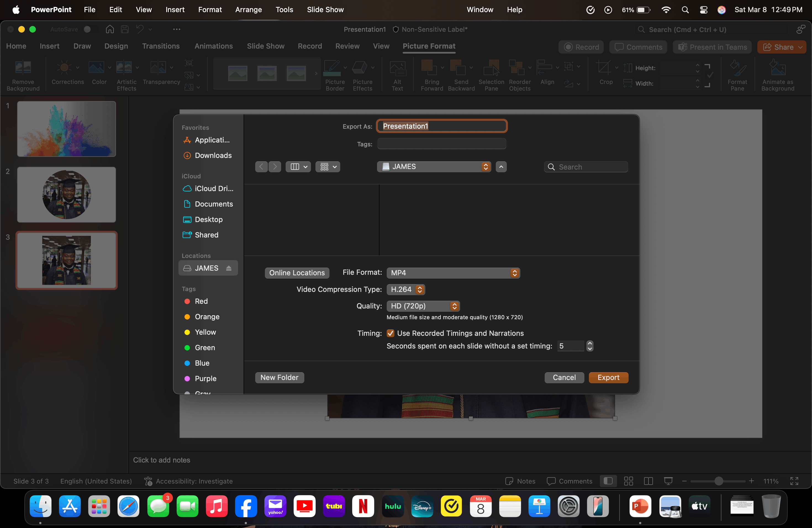The height and width of the screenshot is (528, 812).
Task: Uncheck Use Recorded Timings and Narrations
Action: 391,333
